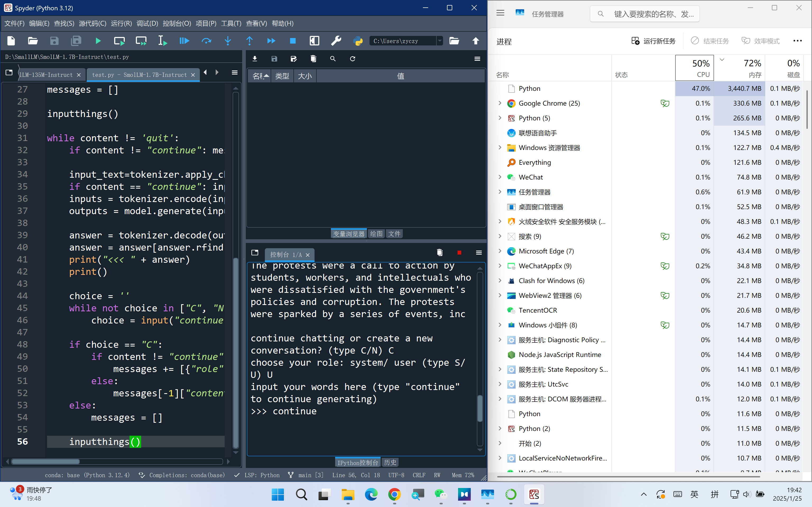Switch to the 绘图 tab
812x507 pixels.
tap(376, 234)
